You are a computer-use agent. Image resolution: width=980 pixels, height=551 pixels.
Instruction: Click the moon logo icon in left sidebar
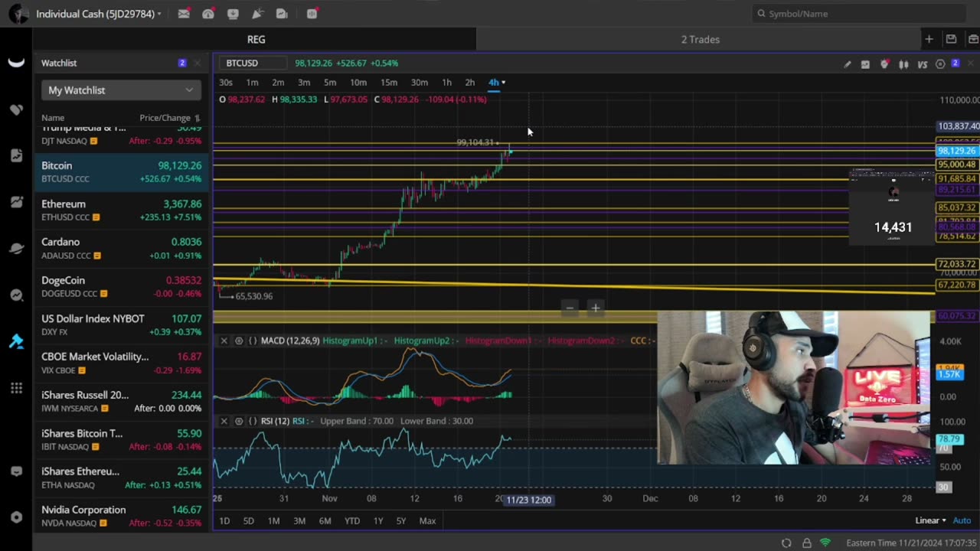point(16,63)
